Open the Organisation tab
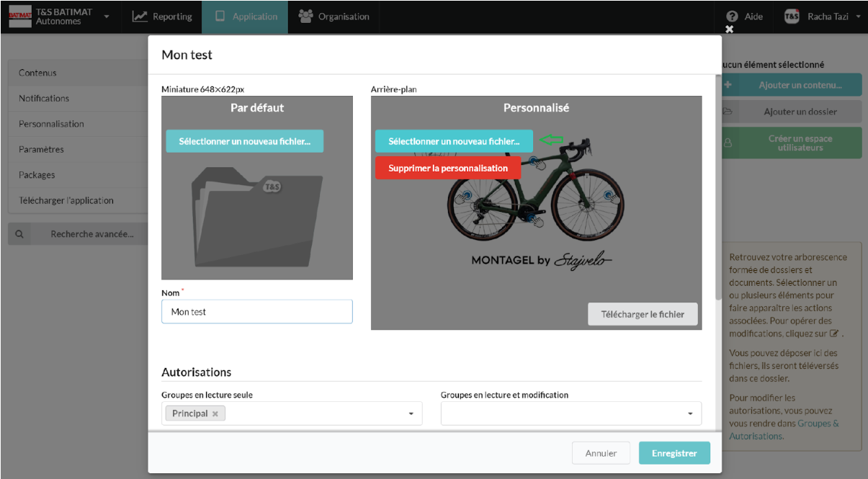Image resolution: width=868 pixels, height=479 pixels. pos(334,17)
